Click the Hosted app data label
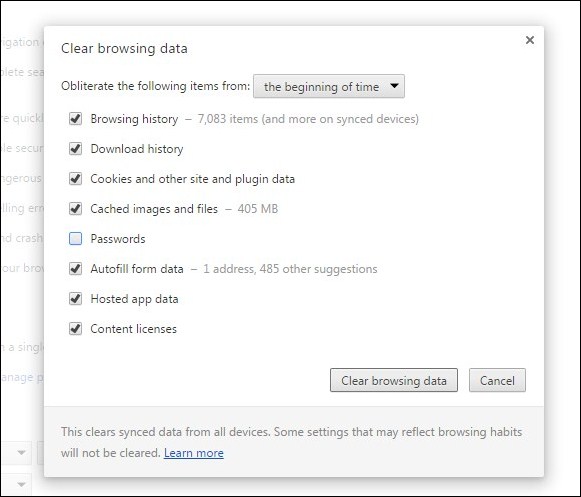This screenshot has height=497, width=581. 134,299
